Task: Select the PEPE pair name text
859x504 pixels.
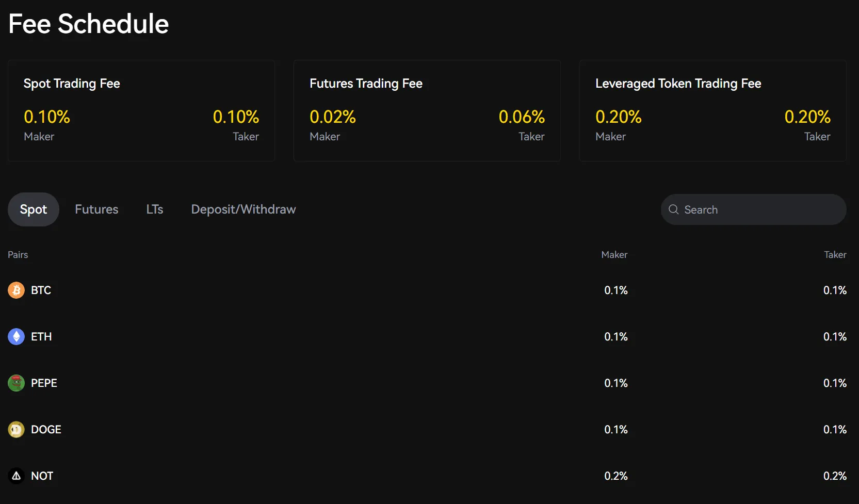Action: click(x=44, y=383)
